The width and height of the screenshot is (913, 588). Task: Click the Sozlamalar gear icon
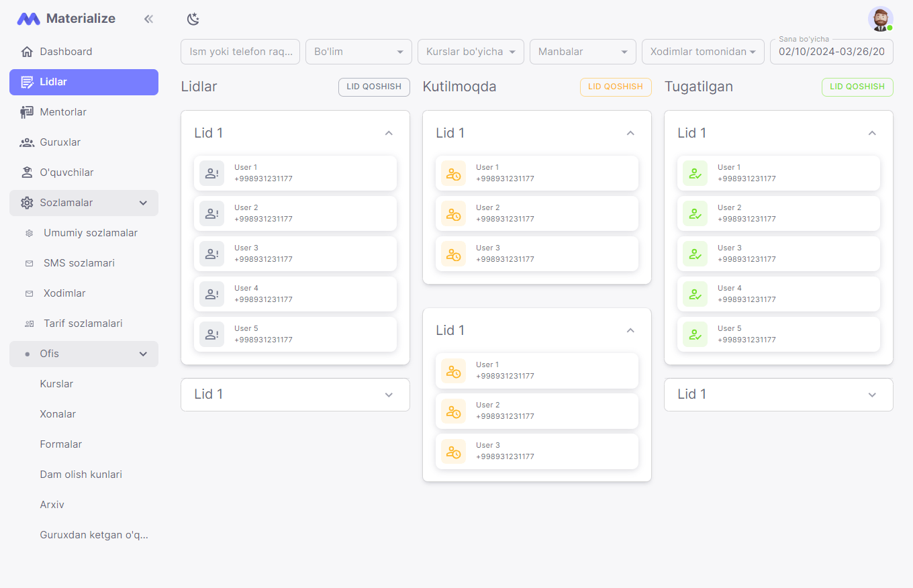(x=27, y=203)
